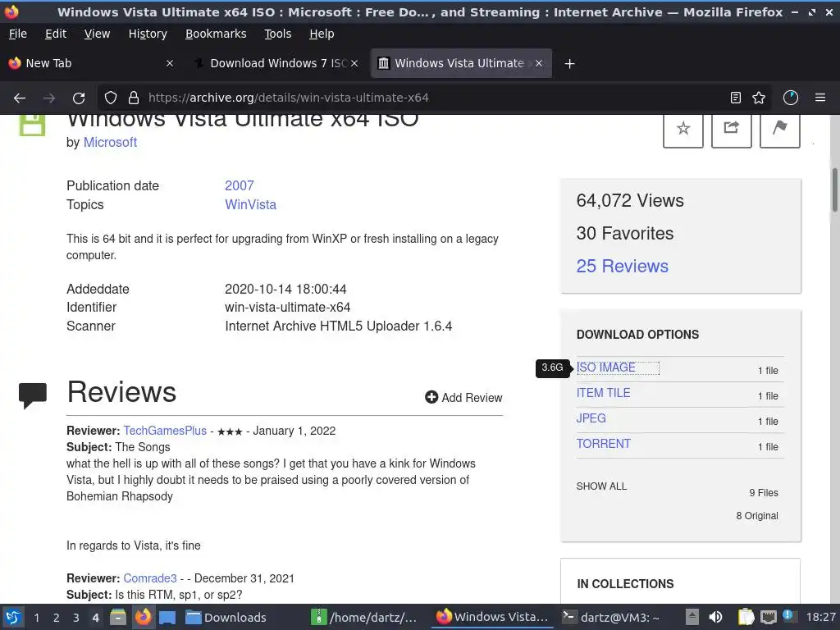This screenshot has width=840, height=630.
Task: Open the Tools menu
Action: 277,34
